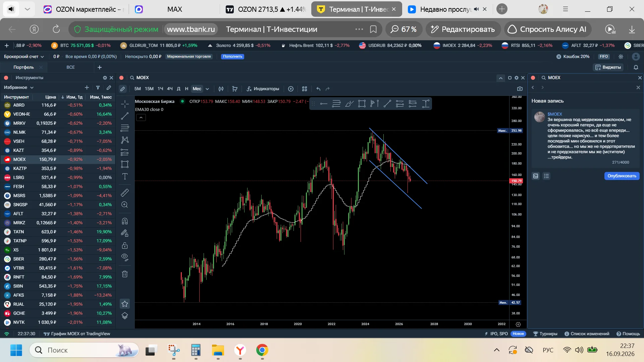Click the Пополнить button
644x362 pixels.
pyautogui.click(x=232, y=57)
